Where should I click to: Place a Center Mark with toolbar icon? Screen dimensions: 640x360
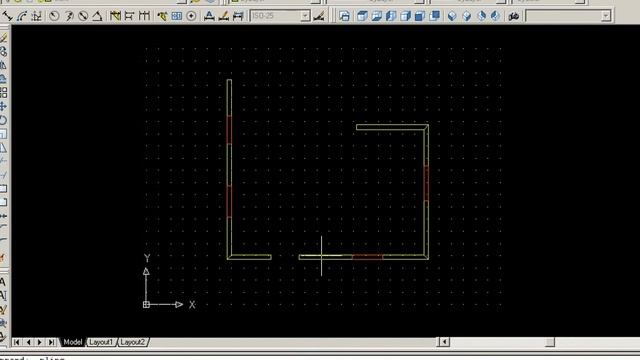coord(191,16)
